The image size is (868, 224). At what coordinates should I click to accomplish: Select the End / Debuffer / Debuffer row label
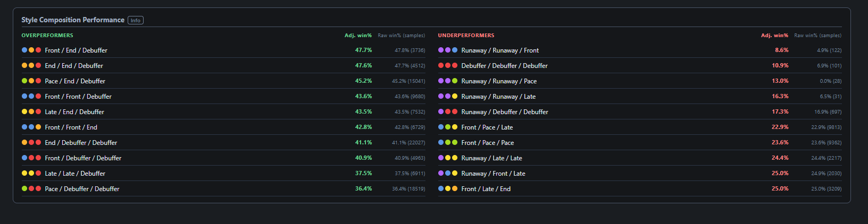click(81, 143)
